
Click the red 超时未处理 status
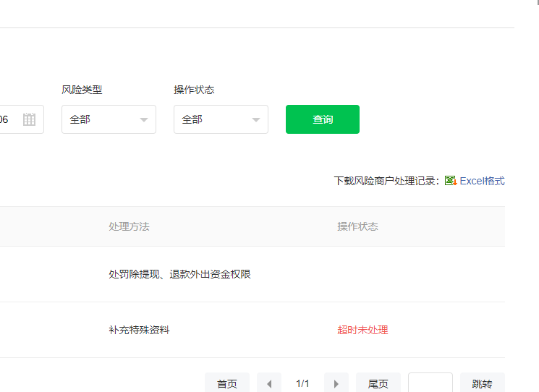tap(362, 330)
